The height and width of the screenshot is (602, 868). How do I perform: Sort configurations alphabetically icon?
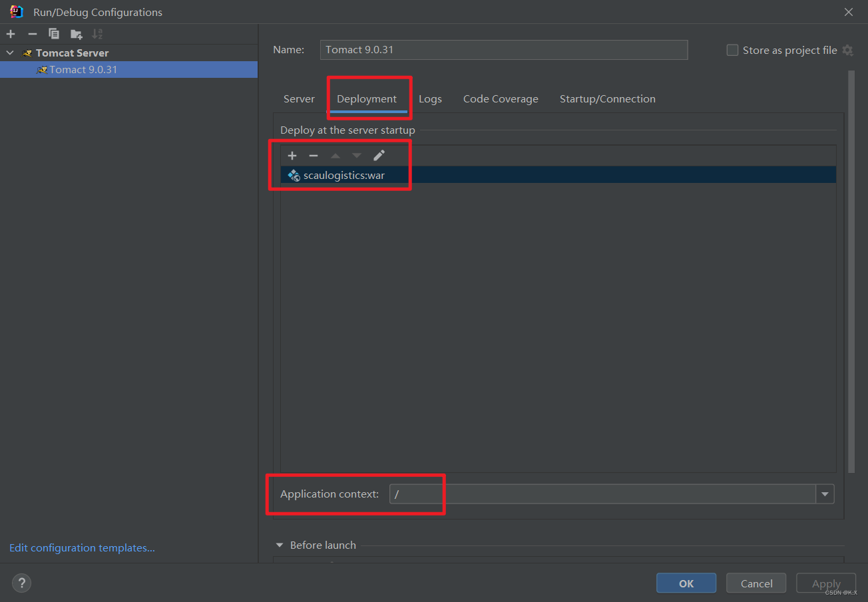click(x=97, y=34)
